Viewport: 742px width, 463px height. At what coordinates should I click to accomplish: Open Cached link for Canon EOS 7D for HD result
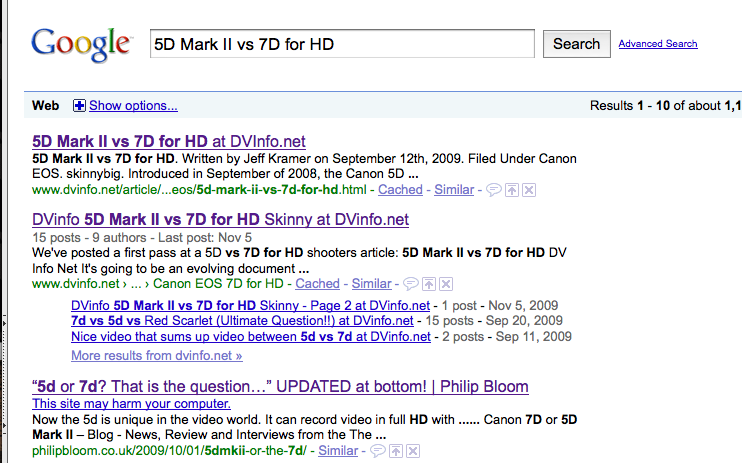(x=318, y=284)
